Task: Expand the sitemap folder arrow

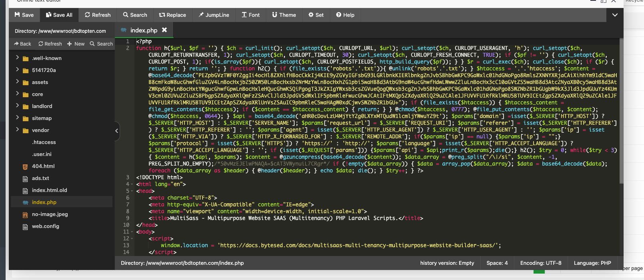Action: click(17, 118)
